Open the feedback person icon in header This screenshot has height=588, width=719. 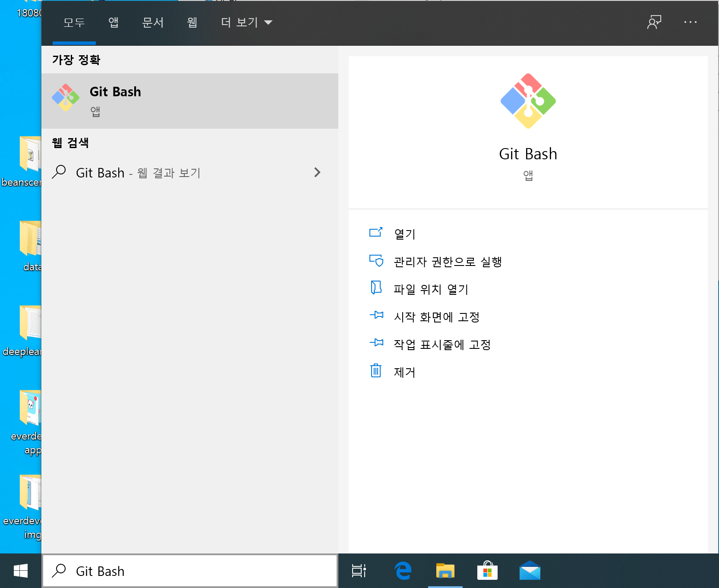(x=654, y=22)
